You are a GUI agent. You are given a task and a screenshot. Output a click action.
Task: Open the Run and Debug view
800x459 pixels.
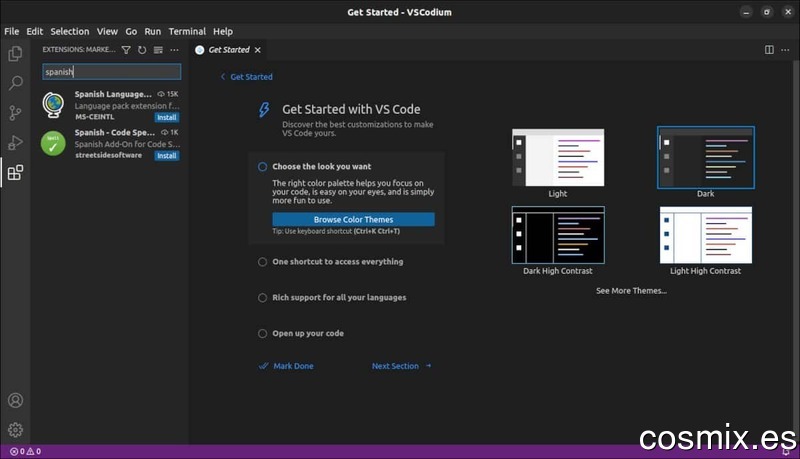click(15, 142)
